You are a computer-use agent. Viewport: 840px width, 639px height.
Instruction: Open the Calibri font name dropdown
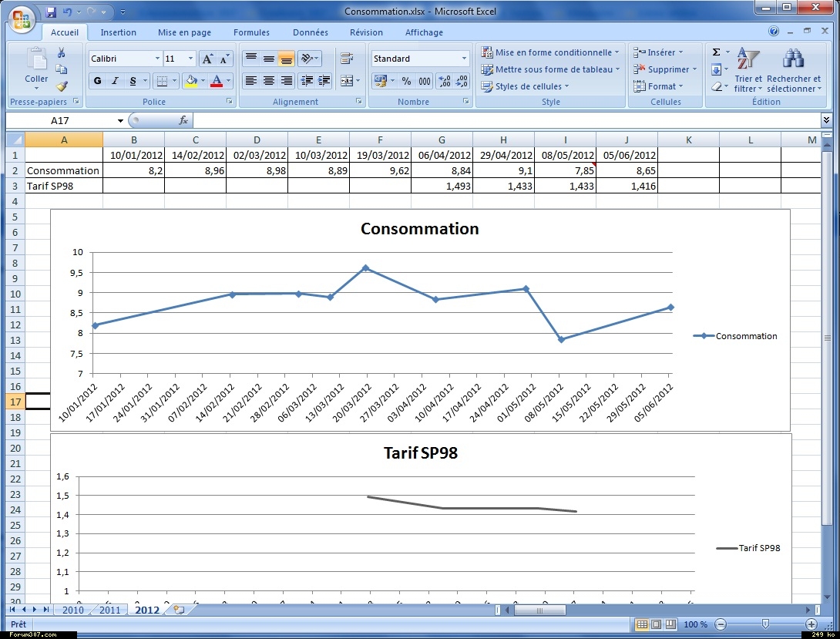tap(157, 59)
